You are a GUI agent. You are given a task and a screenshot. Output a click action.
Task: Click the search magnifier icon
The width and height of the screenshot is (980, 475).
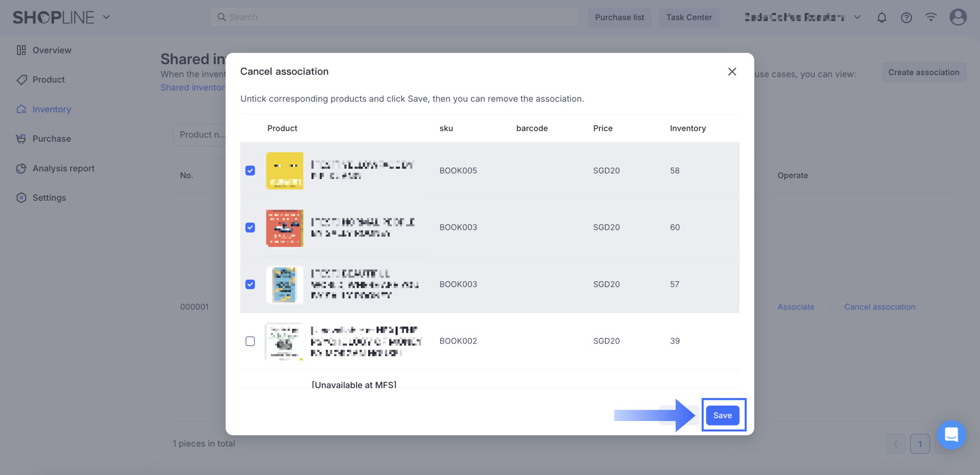click(x=221, y=17)
